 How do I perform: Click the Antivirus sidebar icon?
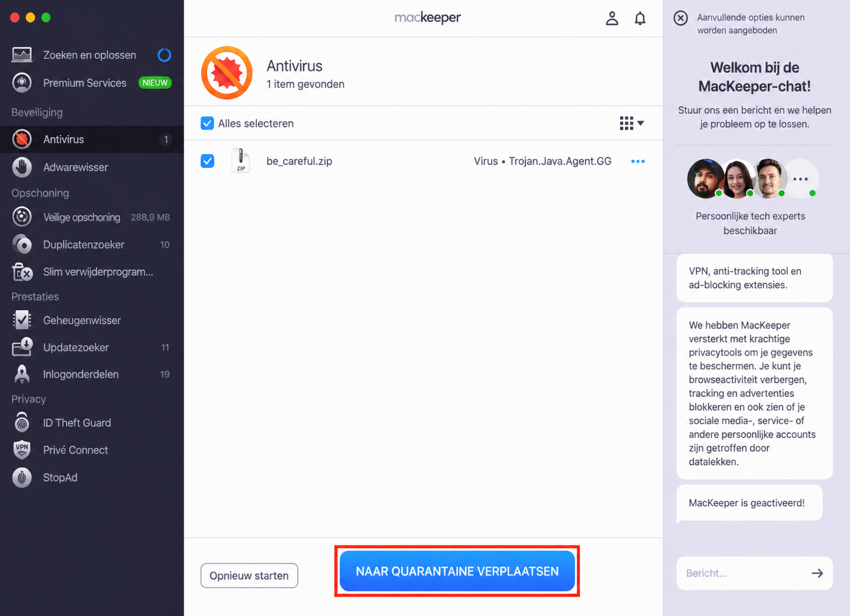[x=22, y=139]
